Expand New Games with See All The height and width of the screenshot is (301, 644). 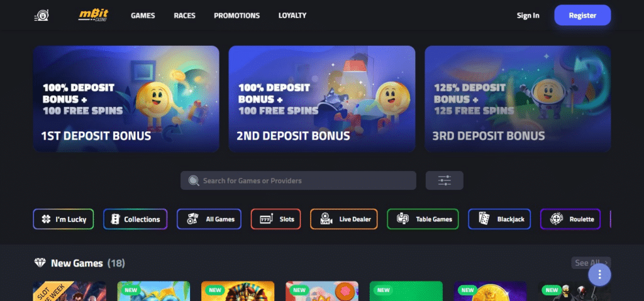click(x=591, y=263)
